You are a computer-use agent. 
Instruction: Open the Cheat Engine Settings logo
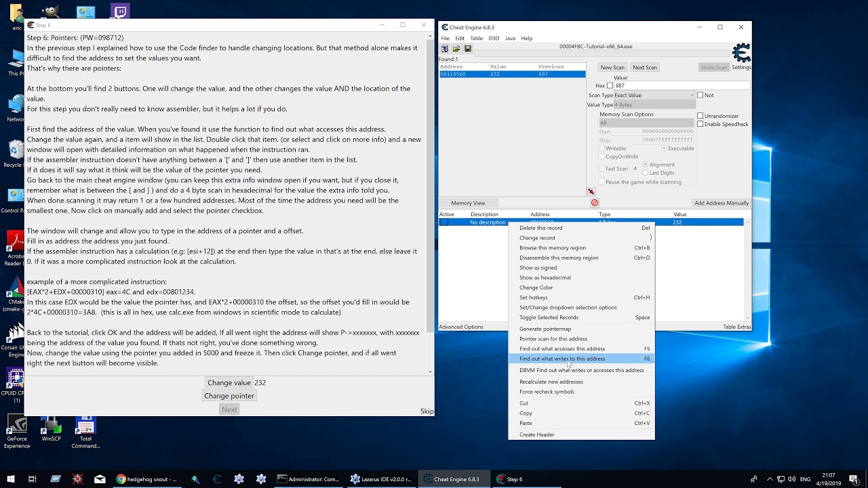pos(741,53)
